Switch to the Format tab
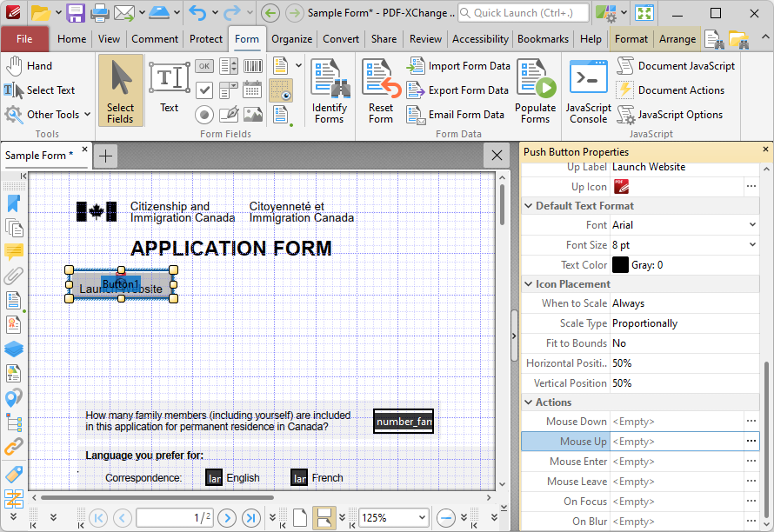 tap(631, 39)
